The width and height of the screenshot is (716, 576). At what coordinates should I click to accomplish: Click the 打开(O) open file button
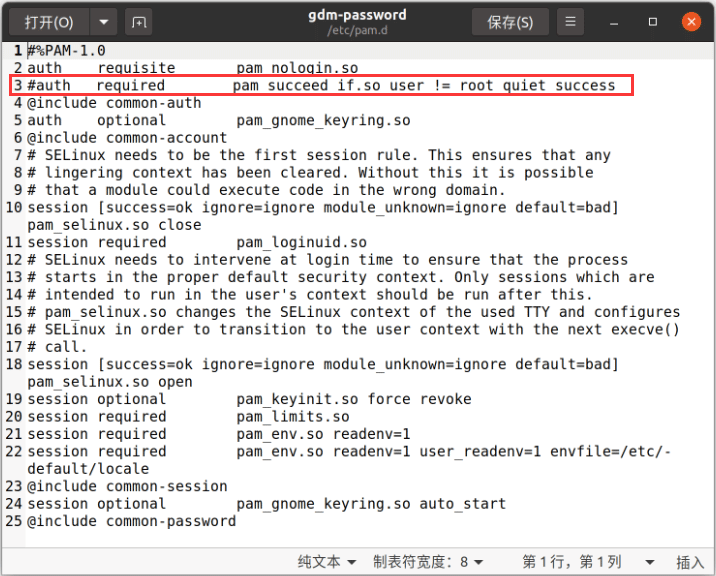click(x=49, y=21)
